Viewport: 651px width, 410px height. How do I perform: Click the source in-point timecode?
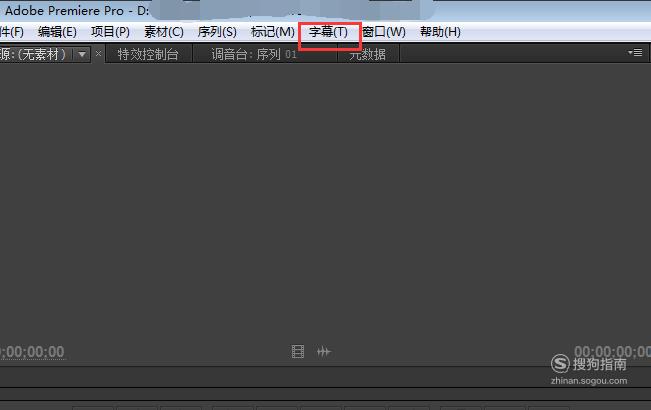pos(32,352)
